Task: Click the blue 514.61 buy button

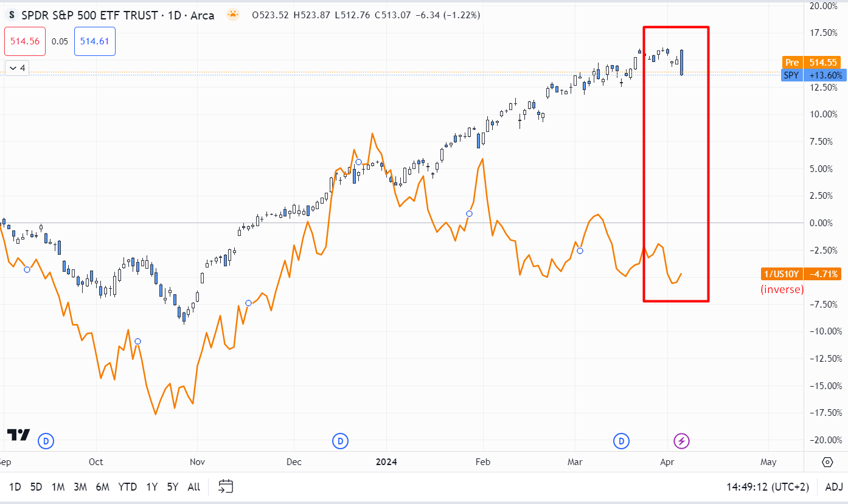Action: pos(95,41)
